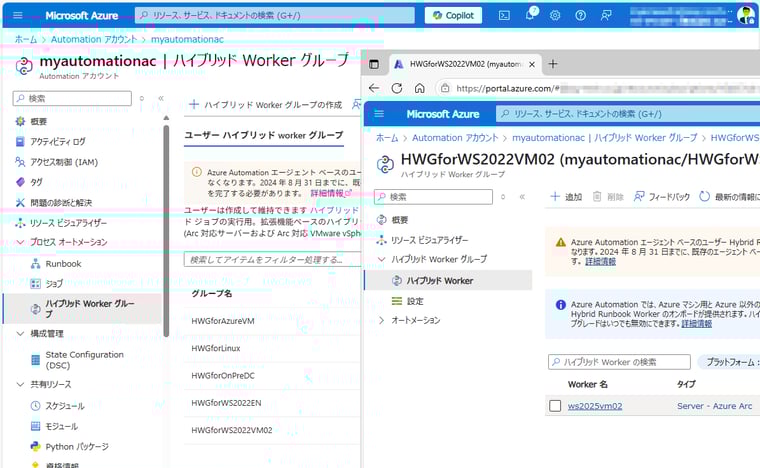Click the back window's resource search field
The height and width of the screenshot is (468, 760).
point(275,16)
